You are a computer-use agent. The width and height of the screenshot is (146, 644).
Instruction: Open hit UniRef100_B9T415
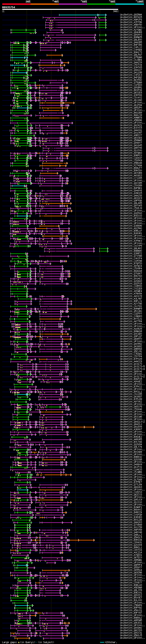coord(131,17)
